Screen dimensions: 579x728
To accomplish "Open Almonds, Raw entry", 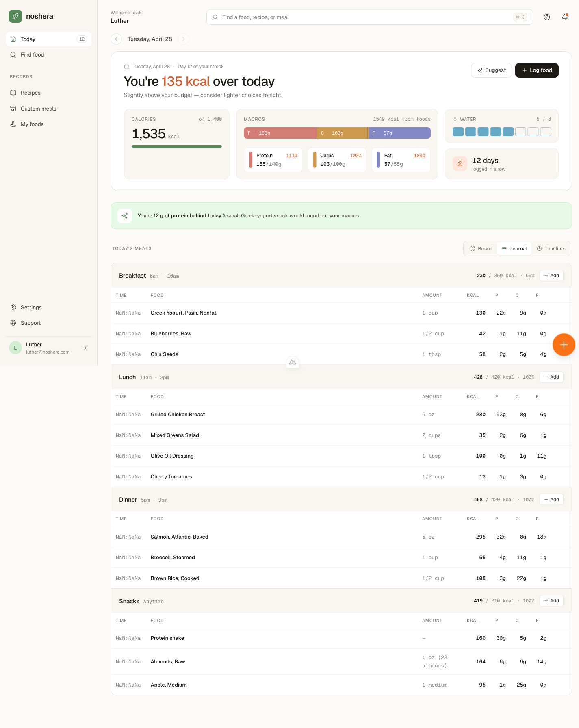I will (341, 662).
